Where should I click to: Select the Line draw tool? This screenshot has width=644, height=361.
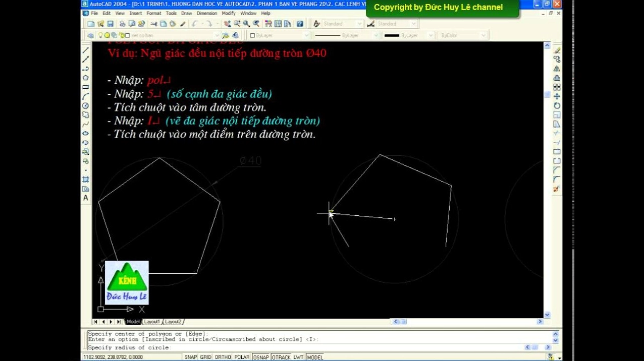86,50
